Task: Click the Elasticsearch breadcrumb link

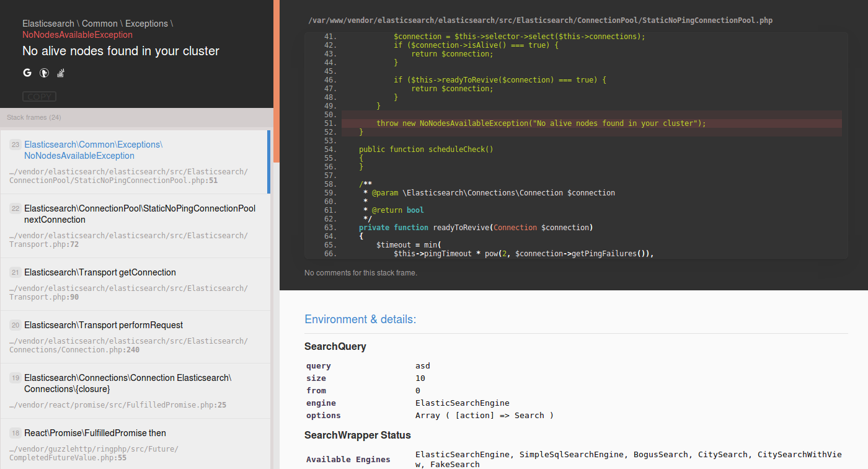Action: tap(48, 23)
